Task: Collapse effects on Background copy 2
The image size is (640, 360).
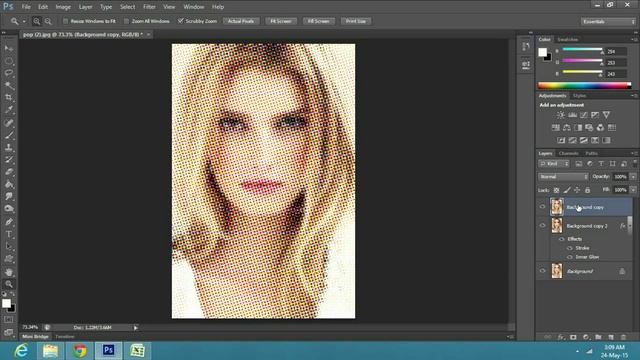Action: coord(629,226)
